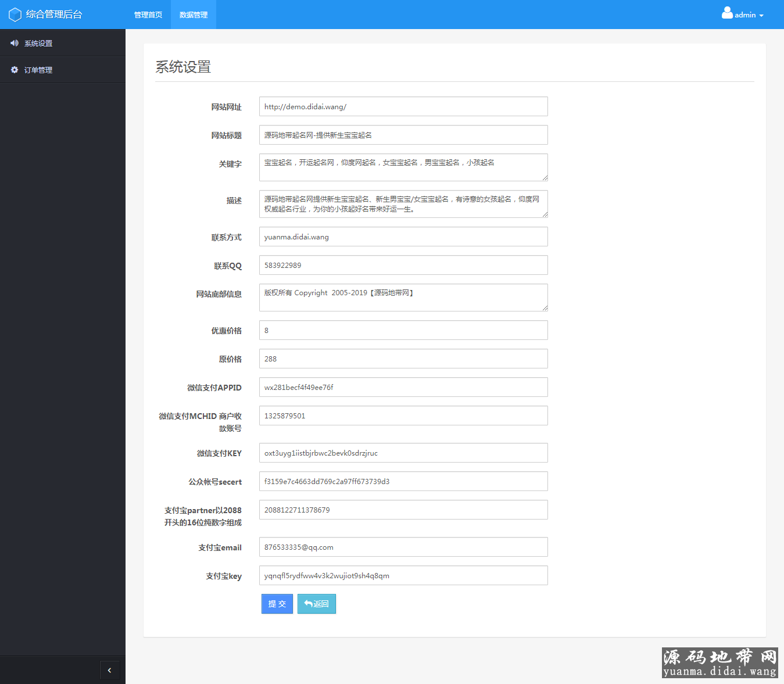Open the 数据管理 tab
This screenshot has width=784, height=684.
[194, 15]
